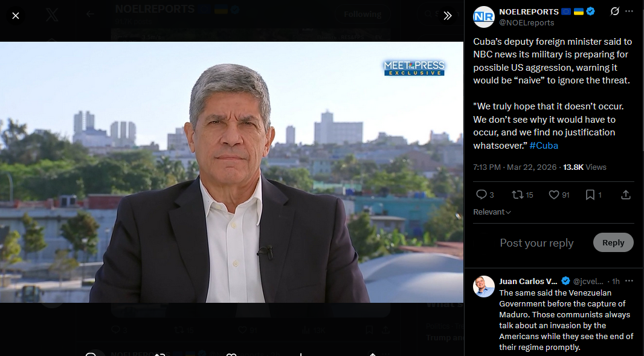Viewport: 644px width, 356px height.
Task: Click the Reply button
Action: point(613,242)
